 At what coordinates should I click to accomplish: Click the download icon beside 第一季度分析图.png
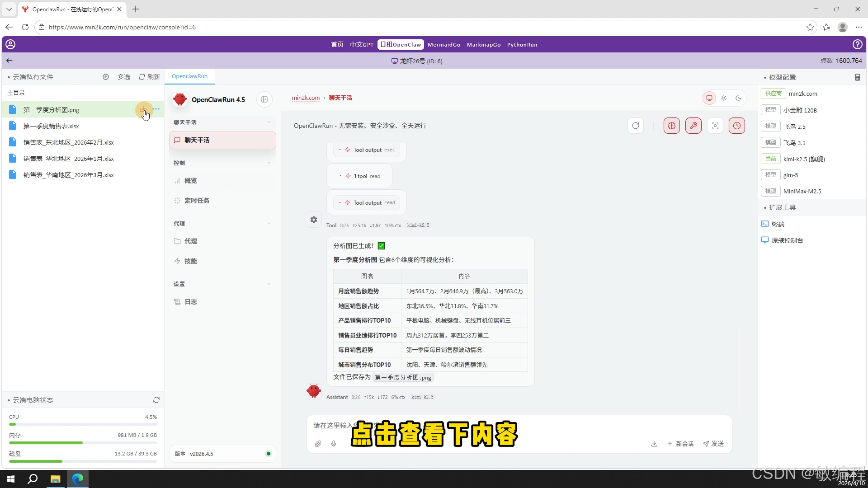pyautogui.click(x=143, y=109)
